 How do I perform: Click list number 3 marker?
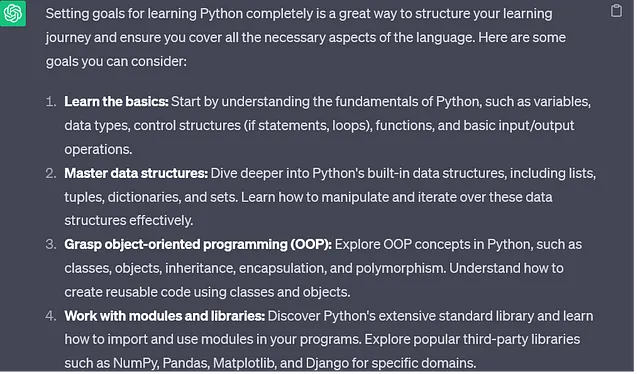click(x=51, y=244)
